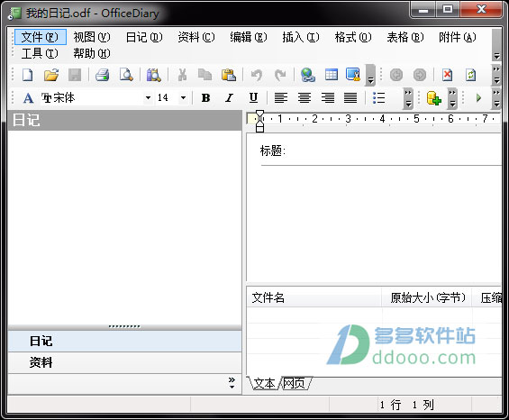Open the 资料(C) menu

(x=196, y=37)
